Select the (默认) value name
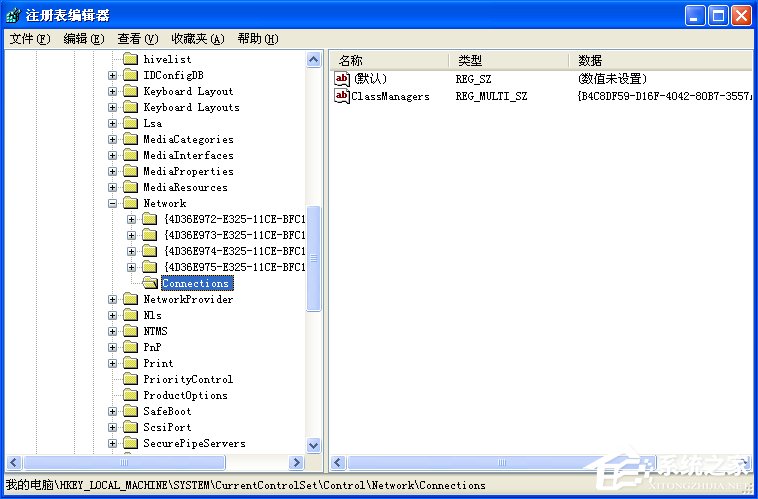 [x=370, y=79]
